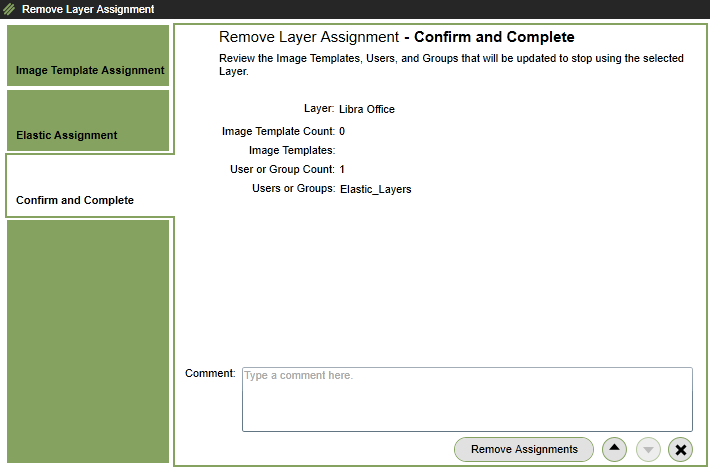Cancel the wizard with the X button
Screen dimensions: 710x471
(681, 449)
